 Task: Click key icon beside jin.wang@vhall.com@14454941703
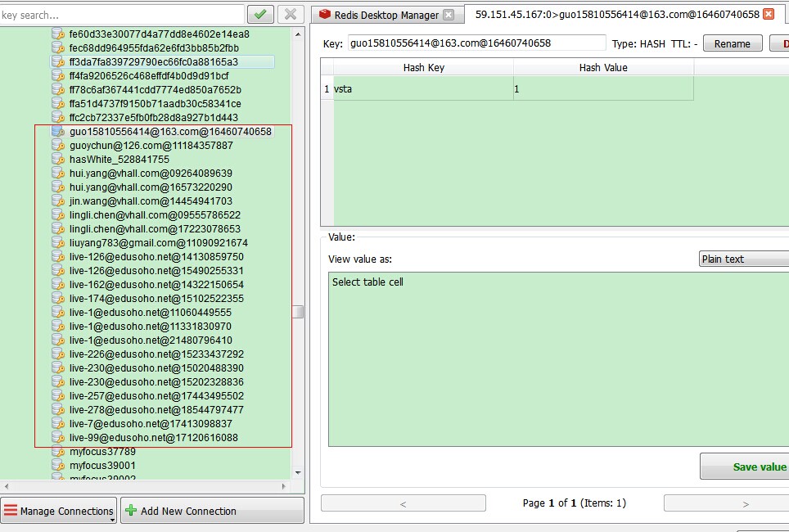pos(58,201)
